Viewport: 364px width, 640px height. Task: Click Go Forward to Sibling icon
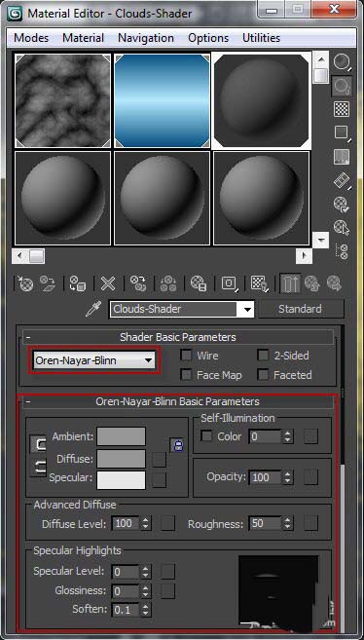point(334,283)
